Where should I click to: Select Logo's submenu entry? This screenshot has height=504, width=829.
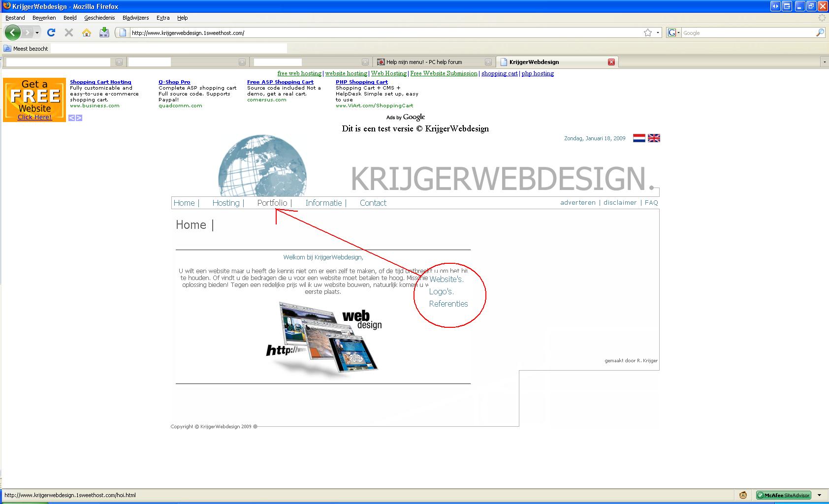tap(442, 291)
